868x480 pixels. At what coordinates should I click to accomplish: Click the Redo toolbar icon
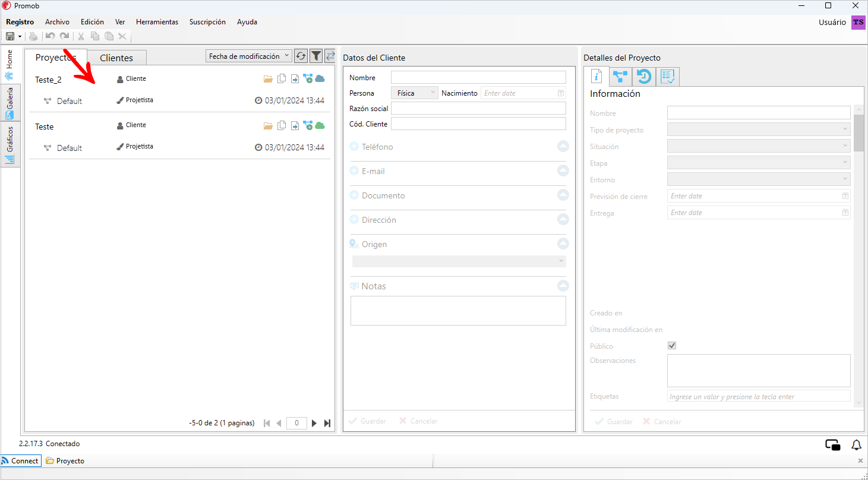tap(64, 36)
